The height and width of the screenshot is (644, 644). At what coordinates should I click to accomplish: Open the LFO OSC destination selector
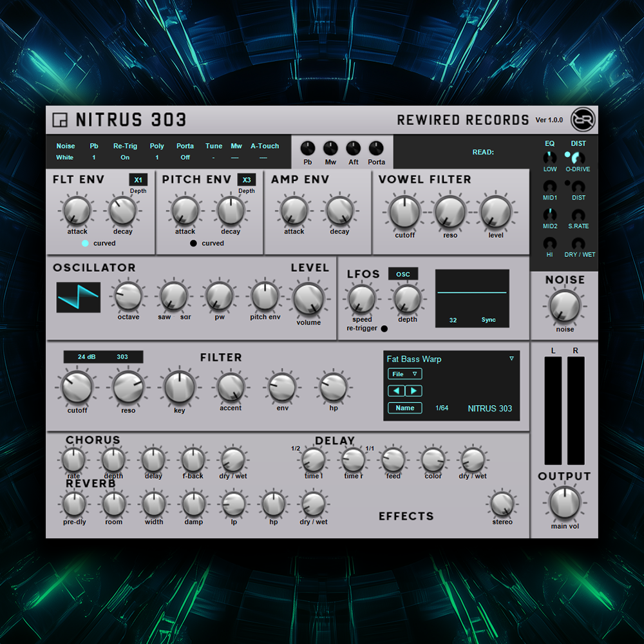[403, 274]
